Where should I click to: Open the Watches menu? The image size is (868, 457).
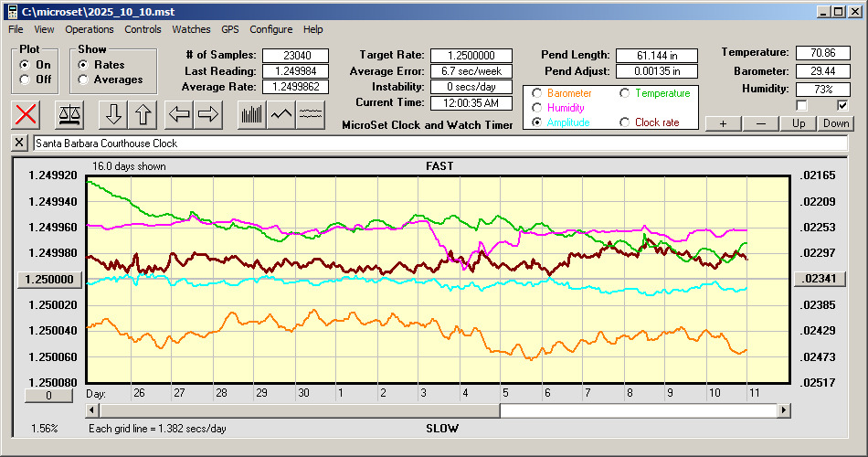tap(191, 29)
